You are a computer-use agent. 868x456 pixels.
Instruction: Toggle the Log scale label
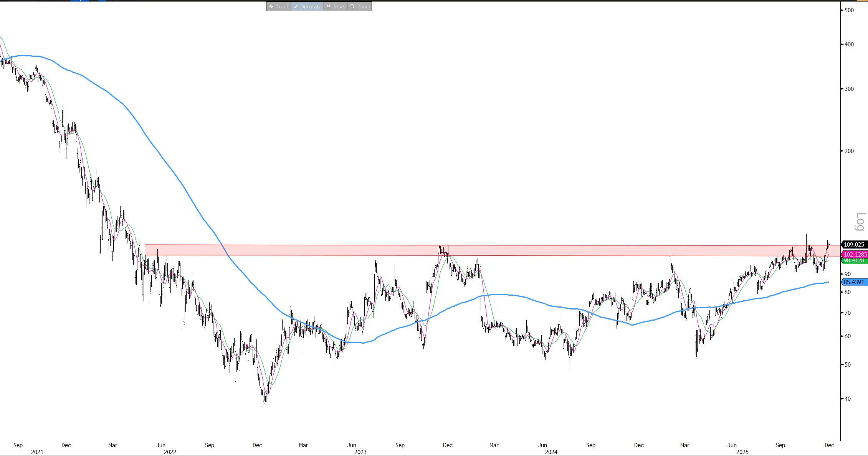pos(861,222)
